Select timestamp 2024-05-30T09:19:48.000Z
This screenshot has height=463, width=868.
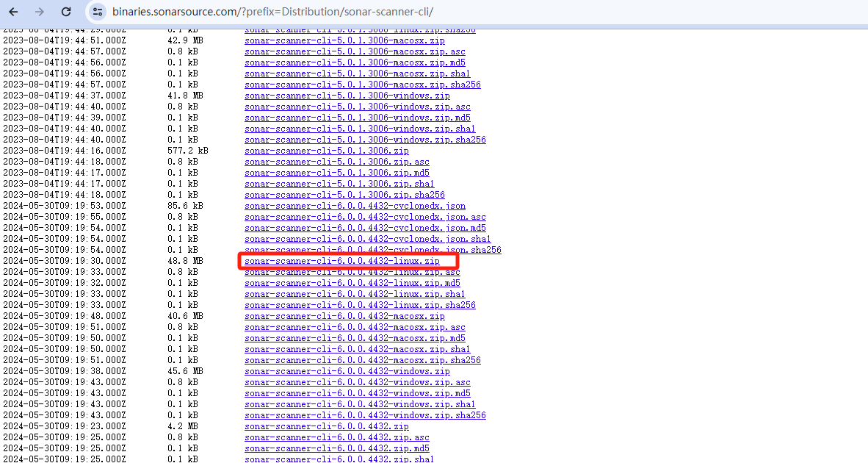coord(65,316)
